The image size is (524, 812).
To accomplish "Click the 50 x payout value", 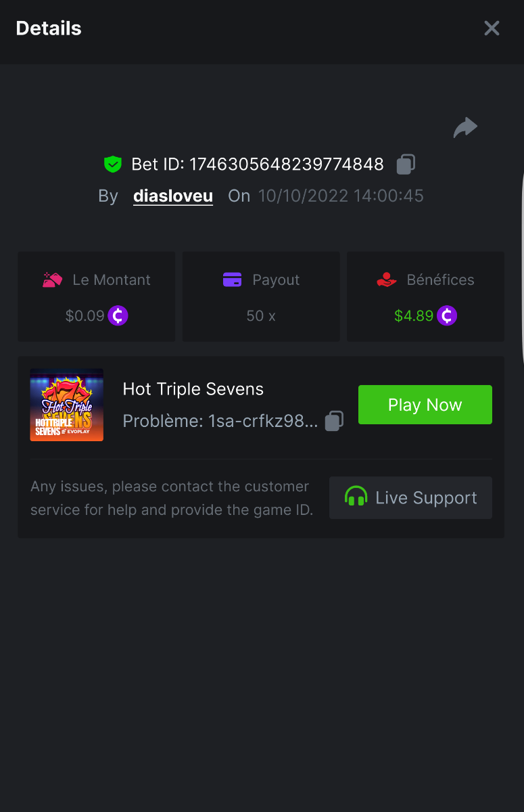I will pos(261,315).
